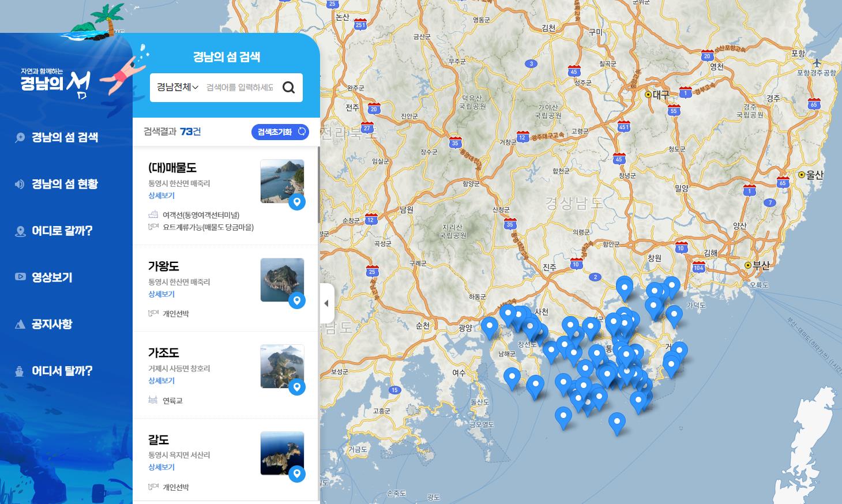
Task: Click 통영시 욕지면 서산리 address text
Action: tap(179, 455)
